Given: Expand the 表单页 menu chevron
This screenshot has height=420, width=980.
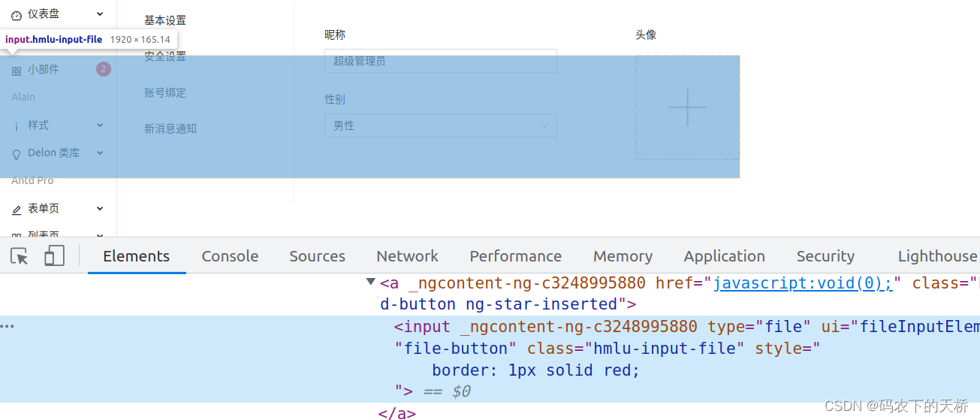Looking at the screenshot, I should tap(101, 208).
